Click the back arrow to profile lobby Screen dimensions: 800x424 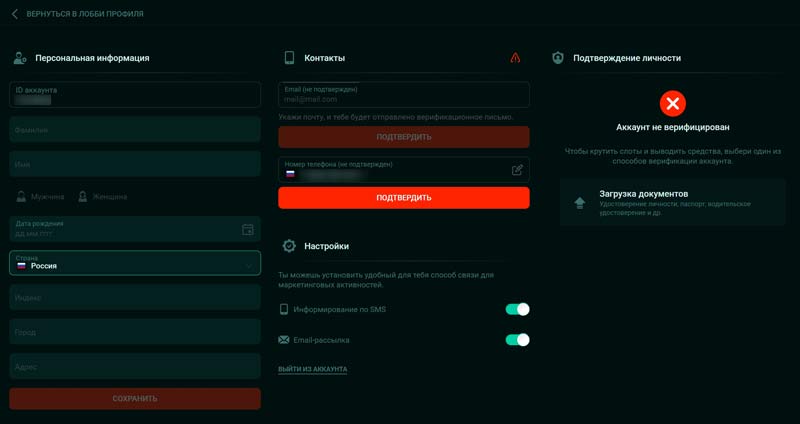(x=15, y=14)
